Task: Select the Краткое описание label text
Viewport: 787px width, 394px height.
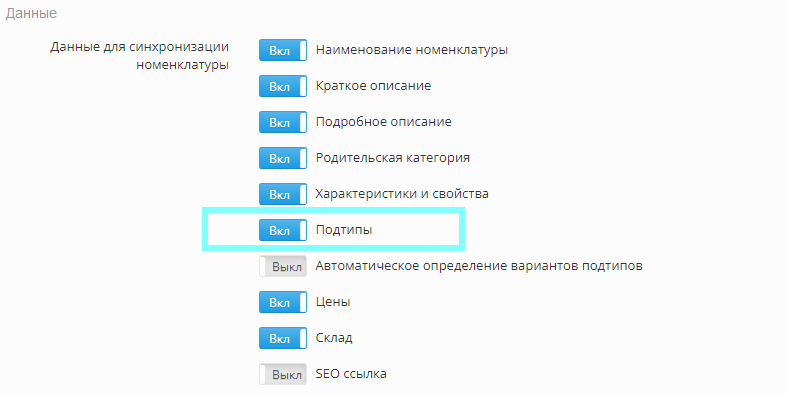Action: pyautogui.click(x=373, y=86)
